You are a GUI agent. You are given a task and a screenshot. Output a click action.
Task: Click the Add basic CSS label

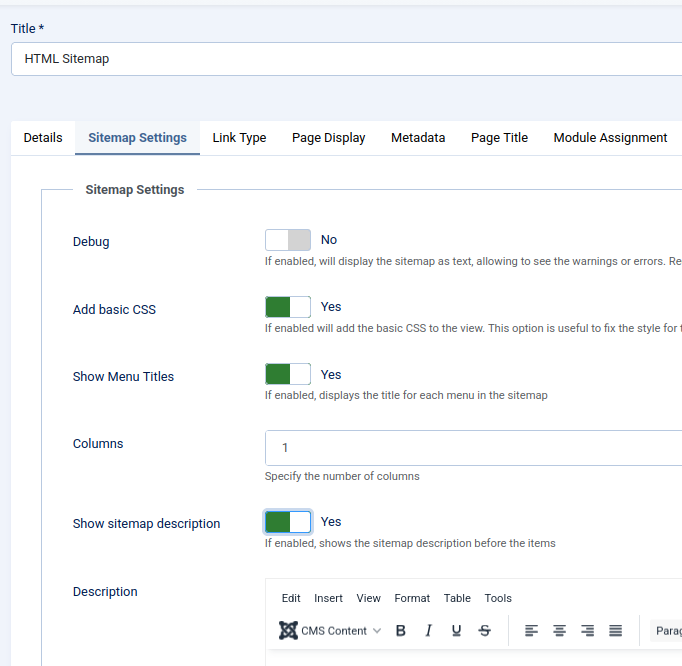[114, 310]
